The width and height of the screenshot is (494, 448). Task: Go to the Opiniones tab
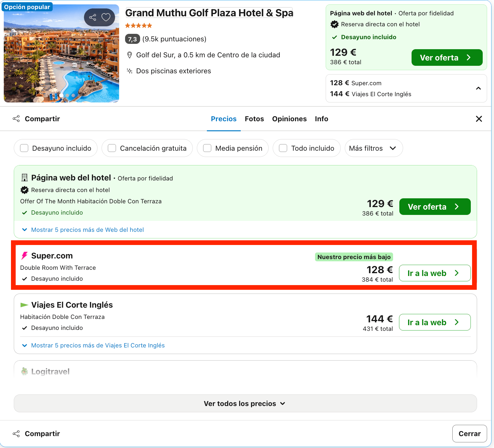[x=289, y=119]
